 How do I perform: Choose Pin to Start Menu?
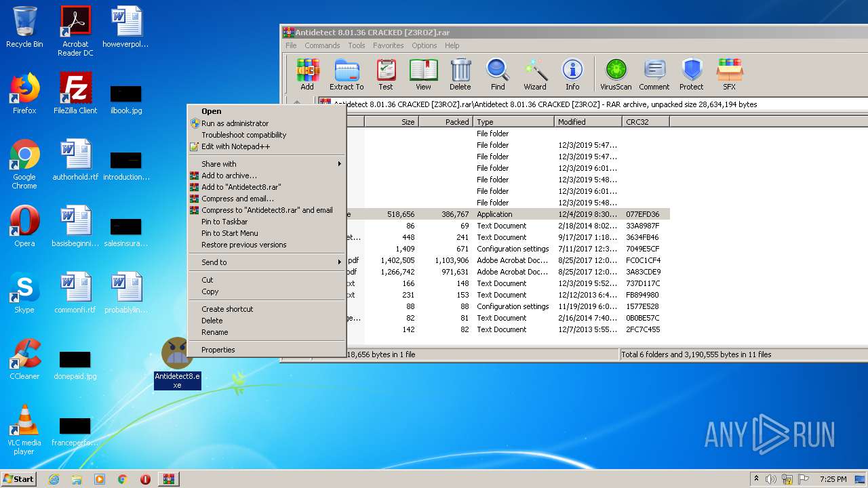pyautogui.click(x=267, y=233)
